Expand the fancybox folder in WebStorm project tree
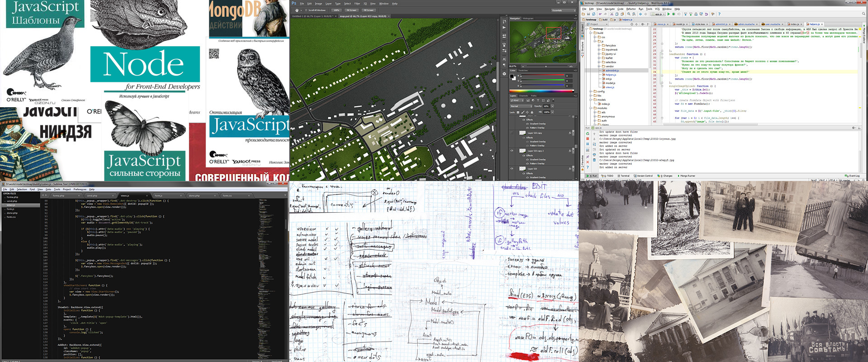 (600, 45)
